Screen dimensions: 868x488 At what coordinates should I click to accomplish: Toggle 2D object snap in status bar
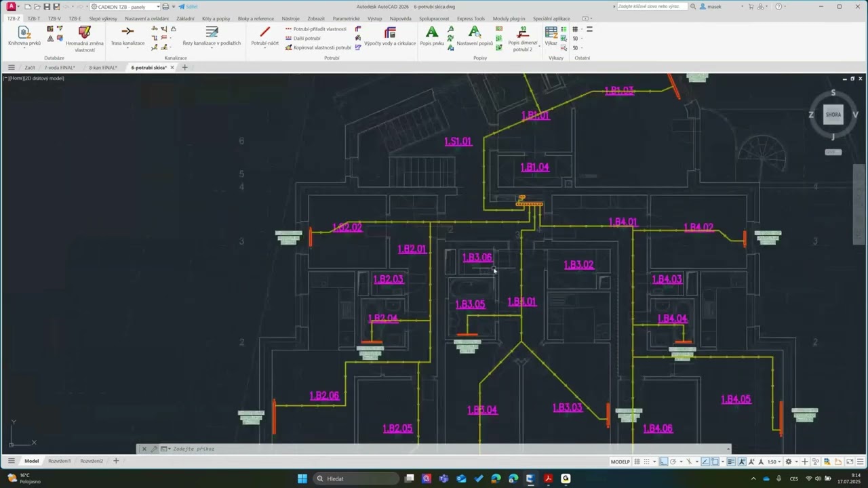[x=715, y=462]
